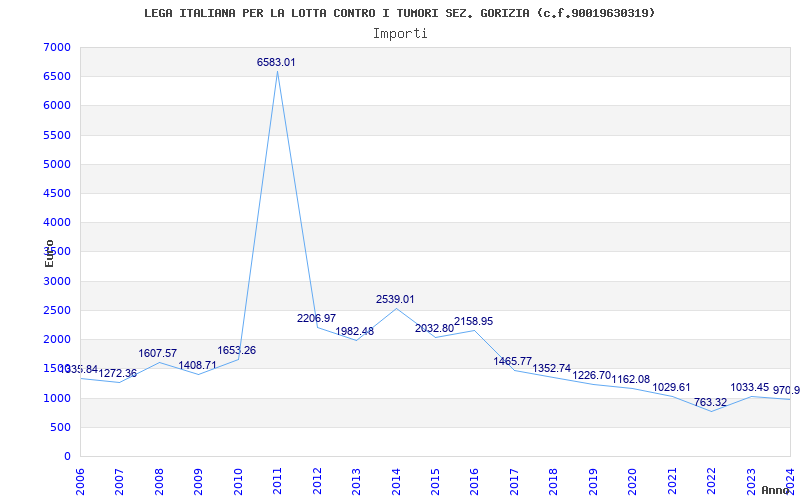
Task: Click the 2008 x-axis year label
Action: pyautogui.click(x=159, y=481)
